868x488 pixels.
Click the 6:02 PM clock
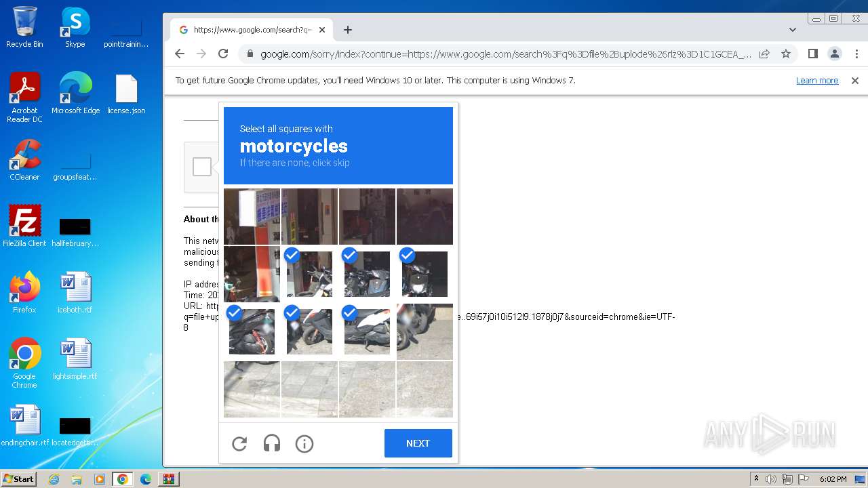tap(833, 479)
